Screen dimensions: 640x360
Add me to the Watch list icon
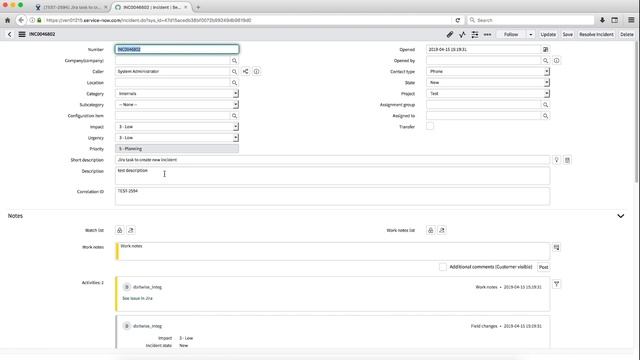click(131, 230)
